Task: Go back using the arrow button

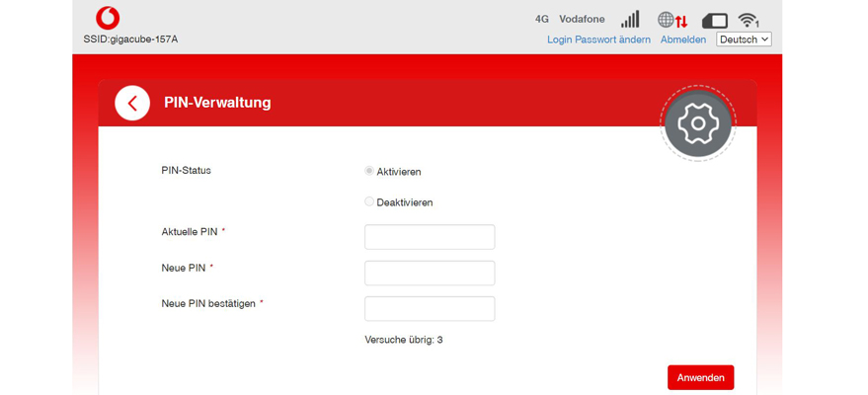Action: (x=132, y=103)
